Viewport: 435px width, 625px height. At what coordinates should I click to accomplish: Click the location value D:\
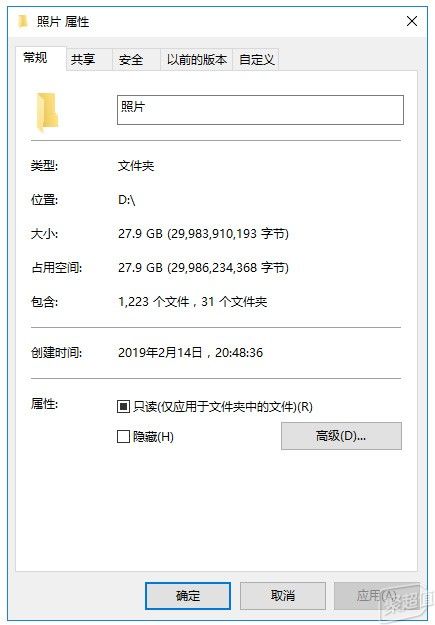[x=127, y=200]
